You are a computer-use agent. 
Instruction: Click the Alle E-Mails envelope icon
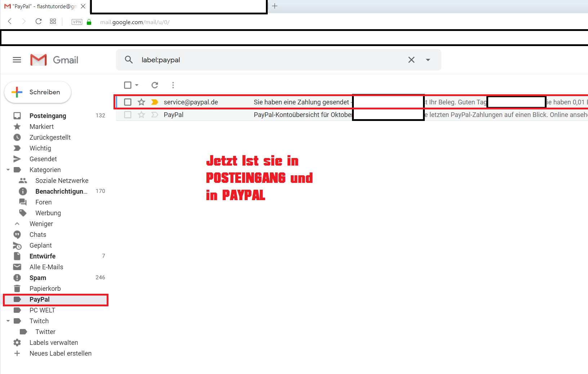pyautogui.click(x=17, y=267)
